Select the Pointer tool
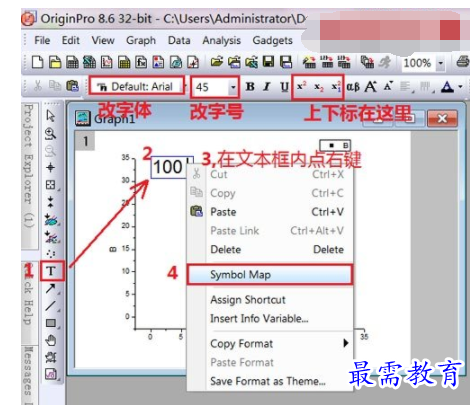The height and width of the screenshot is (405, 470). (51, 116)
